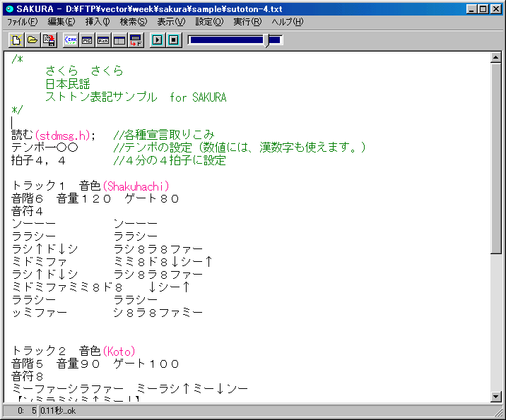Screen dimensions: 506x420
Task: Open the MG toolbar button
Action: 87,40
